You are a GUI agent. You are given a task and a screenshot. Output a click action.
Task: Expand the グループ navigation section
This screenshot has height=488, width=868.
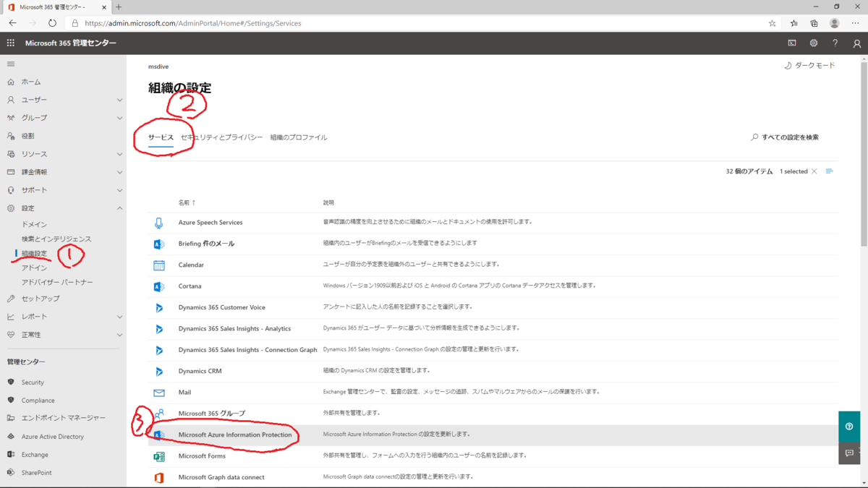pyautogui.click(x=120, y=118)
